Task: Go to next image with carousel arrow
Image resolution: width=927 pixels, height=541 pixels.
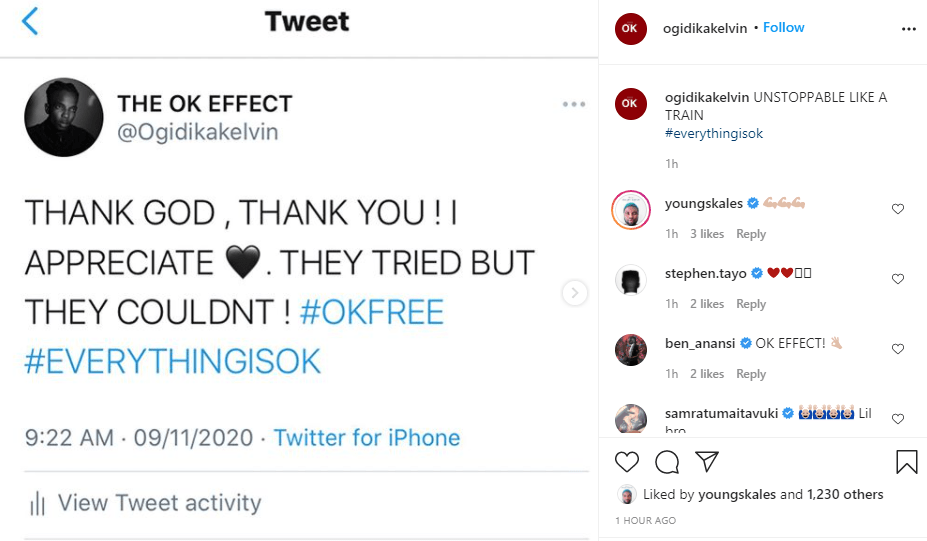Action: click(575, 293)
